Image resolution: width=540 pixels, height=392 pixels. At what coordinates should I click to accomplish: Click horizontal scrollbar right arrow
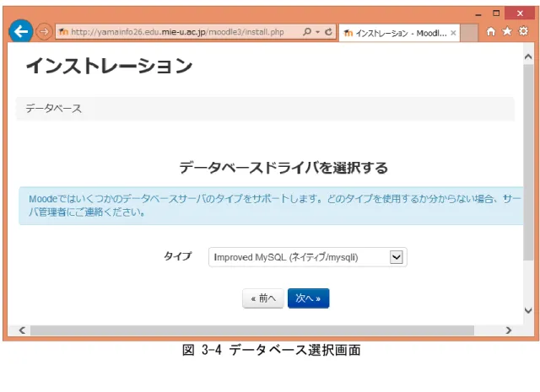point(508,330)
